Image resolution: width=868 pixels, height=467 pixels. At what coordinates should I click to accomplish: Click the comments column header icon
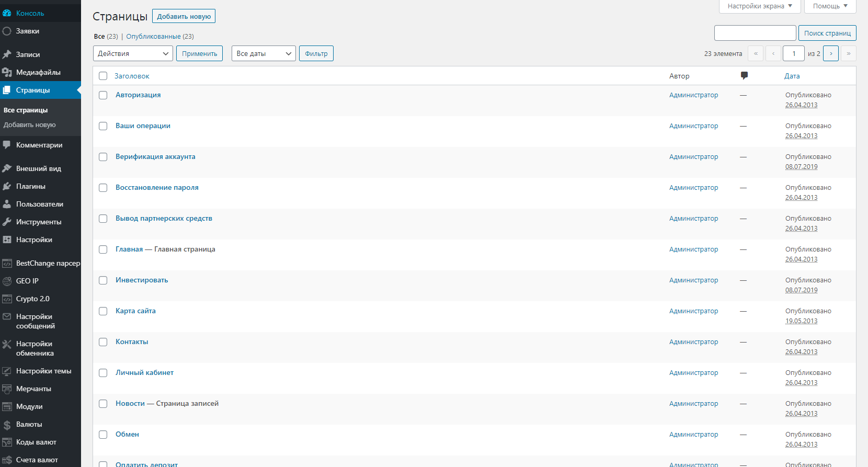744,76
